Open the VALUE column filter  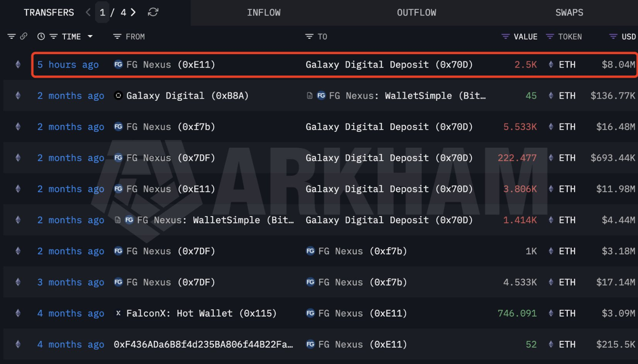[505, 36]
